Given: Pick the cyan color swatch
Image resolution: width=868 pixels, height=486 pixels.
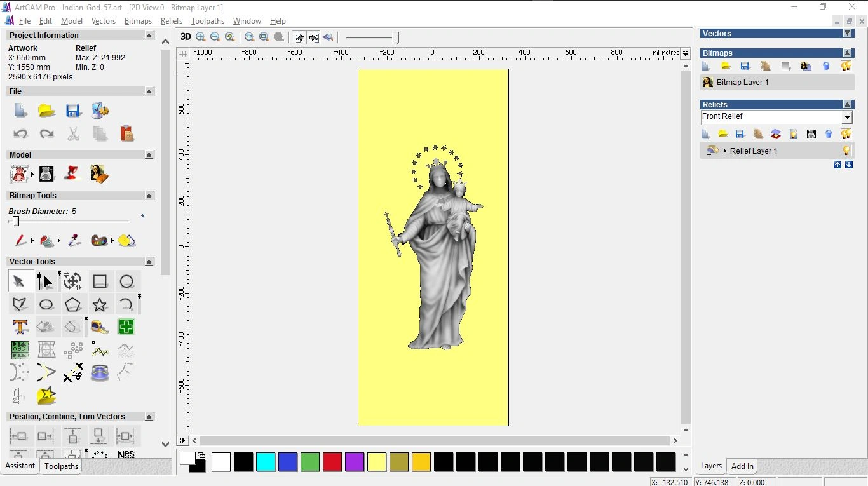Looking at the screenshot, I should tap(266, 462).
